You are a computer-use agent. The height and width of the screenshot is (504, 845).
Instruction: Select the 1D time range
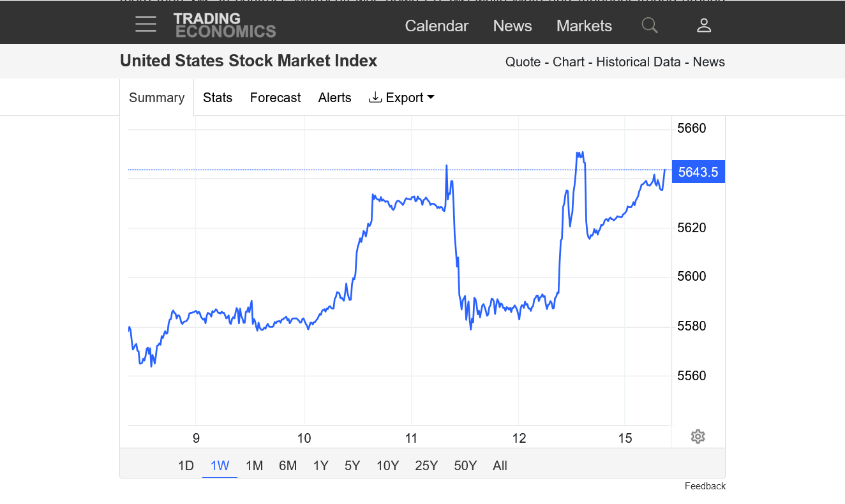point(186,466)
